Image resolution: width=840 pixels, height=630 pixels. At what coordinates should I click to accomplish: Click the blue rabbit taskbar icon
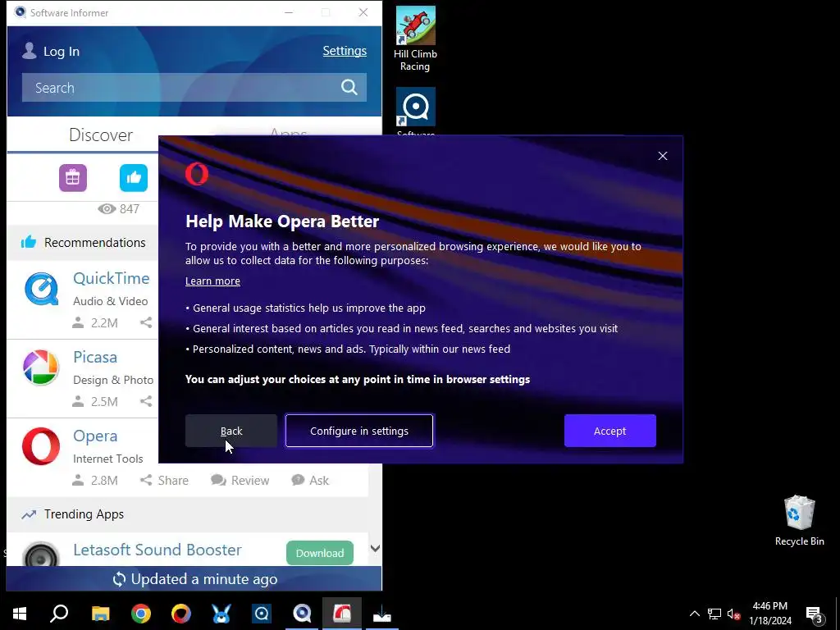pos(221,614)
